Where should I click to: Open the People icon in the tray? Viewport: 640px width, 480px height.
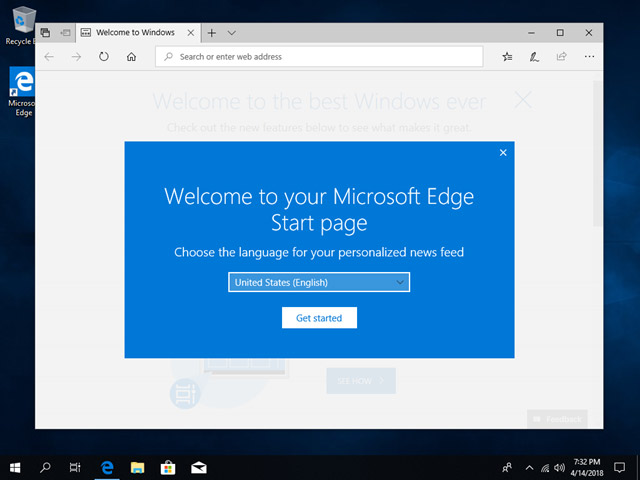tap(507, 467)
